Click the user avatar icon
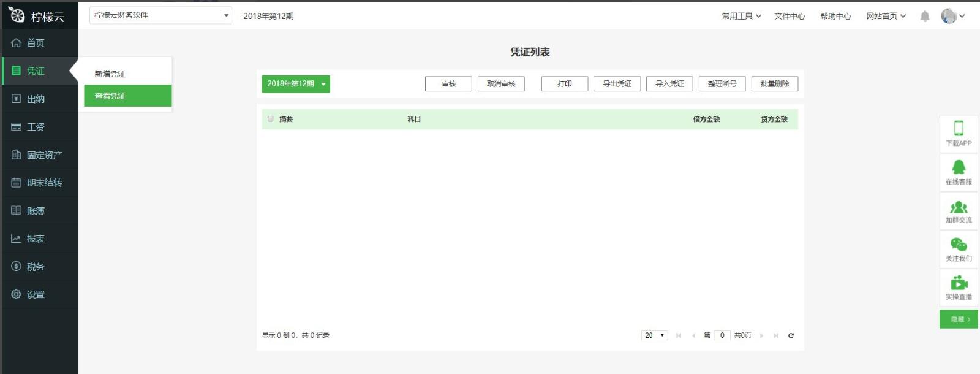980x374 pixels. click(948, 16)
